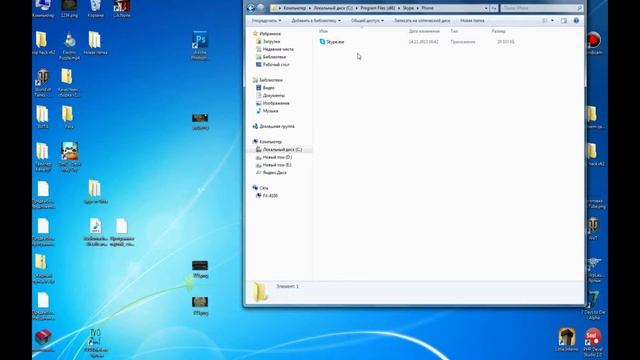640x360 pixels.
Task: Select Избранное in the navigation pane
Action: coord(270,33)
